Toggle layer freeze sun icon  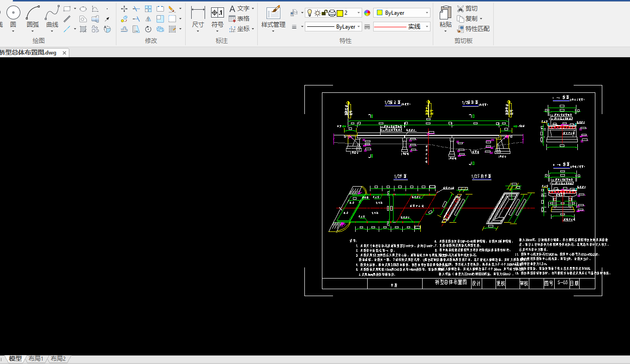click(x=317, y=13)
